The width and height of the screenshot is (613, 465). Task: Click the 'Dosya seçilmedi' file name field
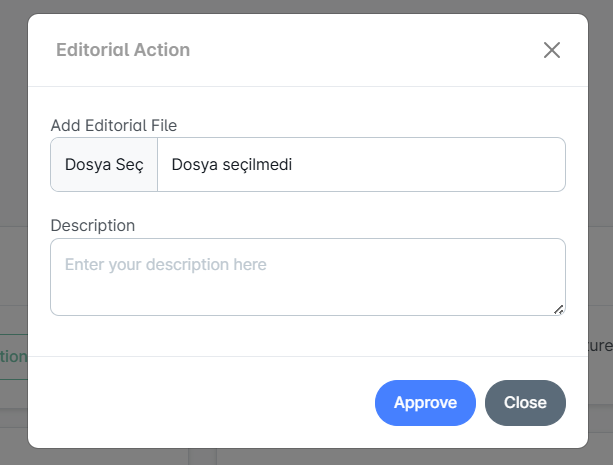point(360,165)
